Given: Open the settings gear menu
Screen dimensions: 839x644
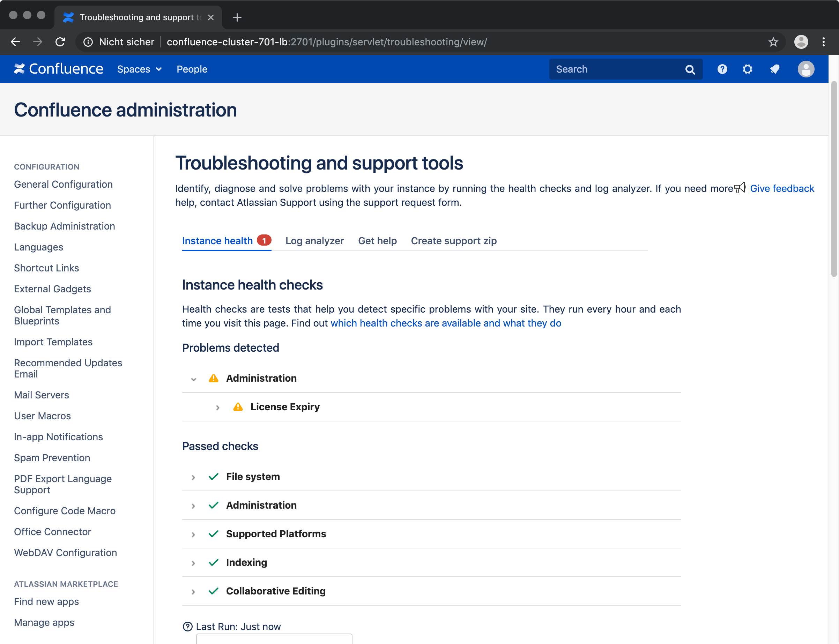Looking at the screenshot, I should pyautogui.click(x=747, y=69).
